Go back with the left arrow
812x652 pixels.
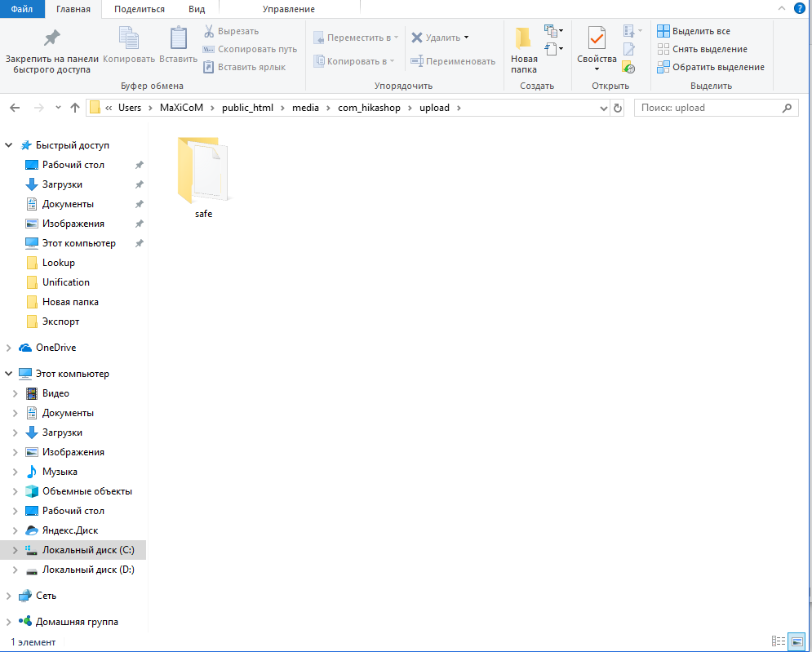(x=15, y=108)
